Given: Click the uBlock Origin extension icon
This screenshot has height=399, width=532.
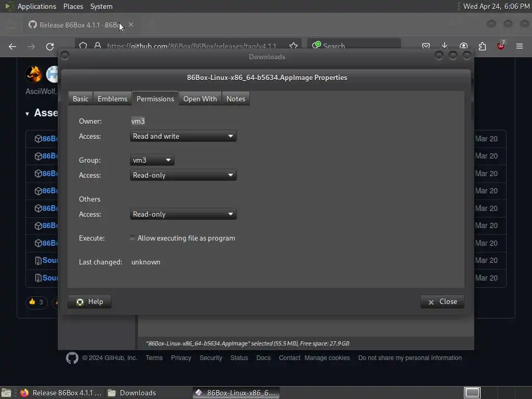Looking at the screenshot, I should coord(501,46).
